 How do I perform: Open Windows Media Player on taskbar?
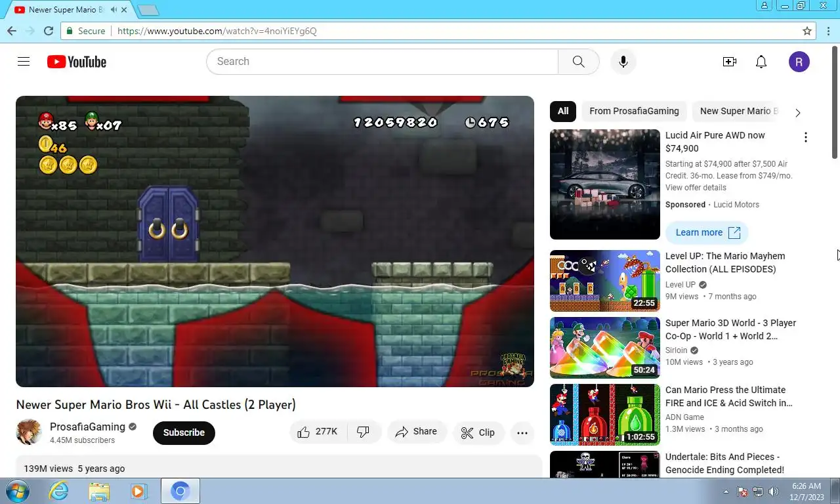click(138, 491)
